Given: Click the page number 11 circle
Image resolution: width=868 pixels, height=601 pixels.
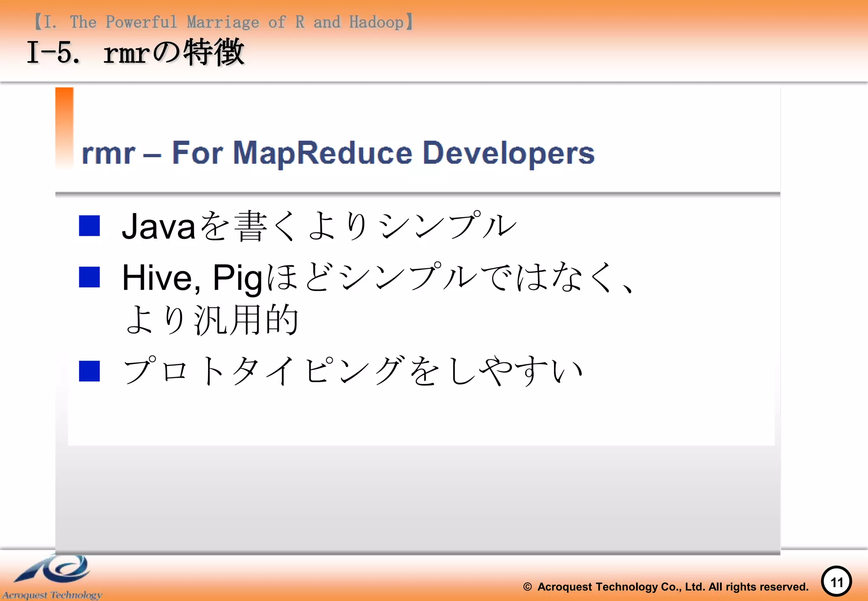Looking at the screenshot, I should coord(836,582).
